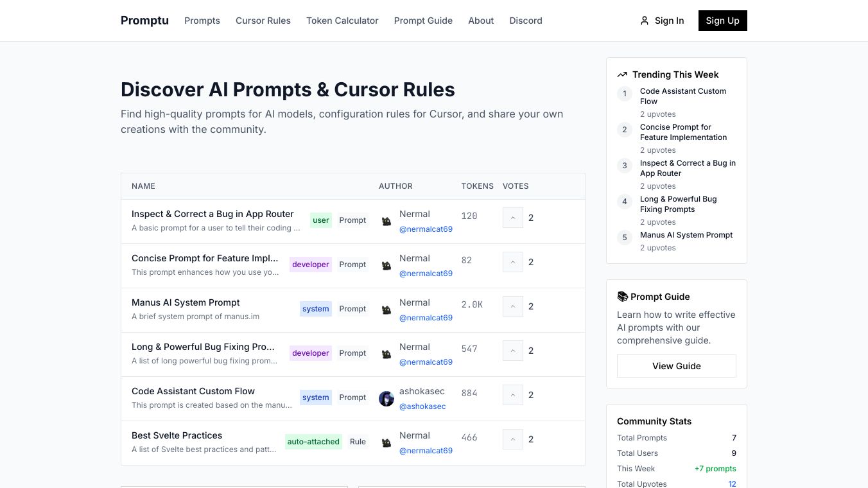
Task: Open the Token Calculator page
Action: click(342, 21)
